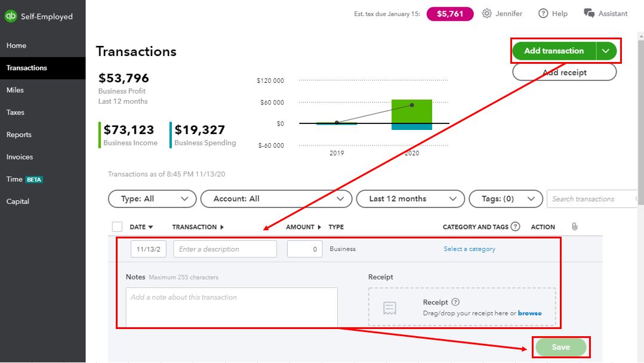
Task: Click the Enter a description field
Action: [x=225, y=249]
